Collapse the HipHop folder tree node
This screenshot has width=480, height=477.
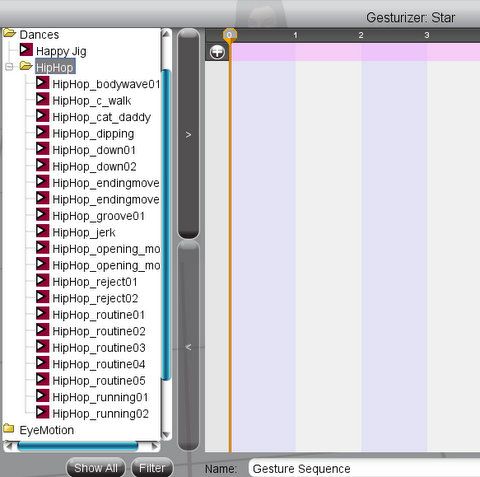9,67
